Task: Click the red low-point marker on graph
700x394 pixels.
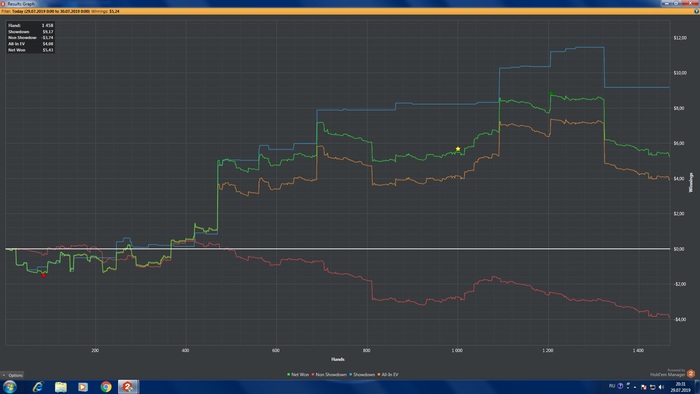Action: coord(44,275)
